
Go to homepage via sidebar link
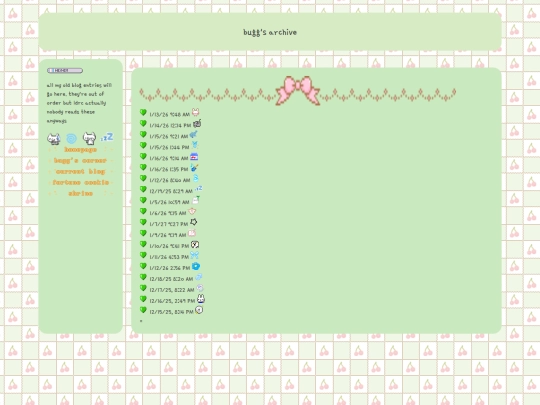pyautogui.click(x=81, y=150)
